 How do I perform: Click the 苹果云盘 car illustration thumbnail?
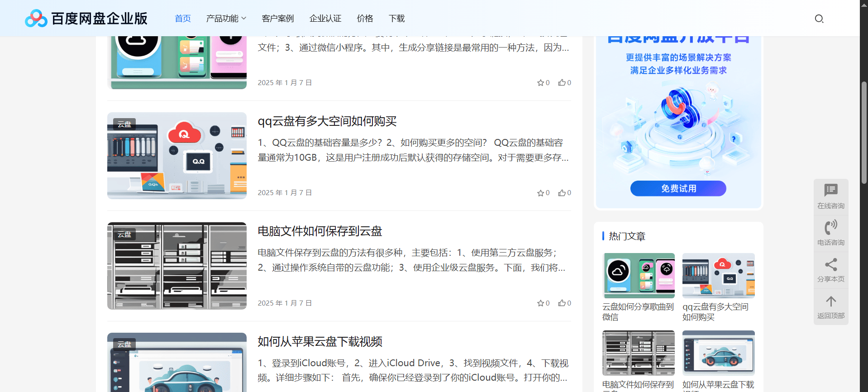click(177, 362)
